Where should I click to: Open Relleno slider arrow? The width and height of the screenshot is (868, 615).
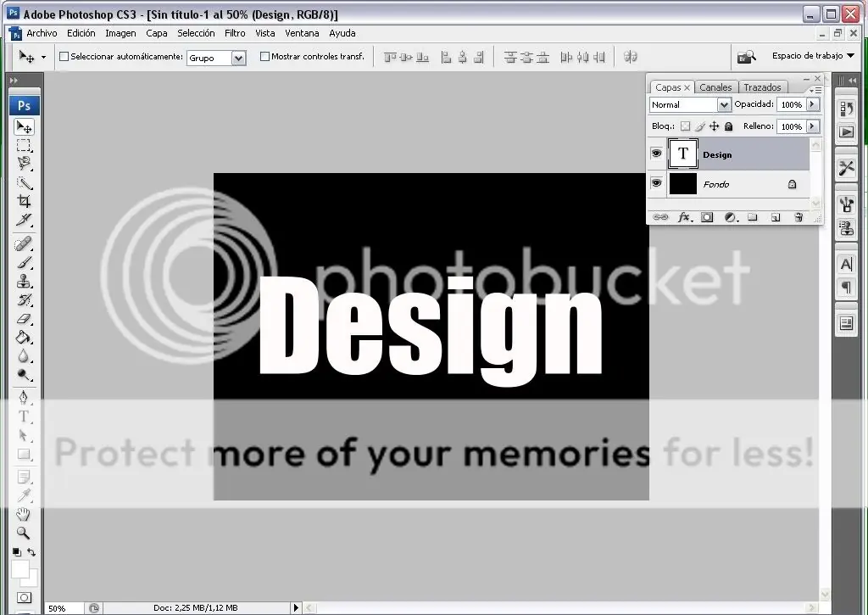click(x=813, y=126)
